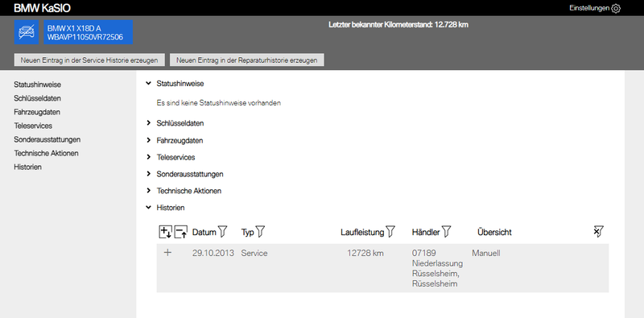Screen dimensions: 644x318
Task: Open Einstellungen gear icon
Action: click(x=616, y=9)
